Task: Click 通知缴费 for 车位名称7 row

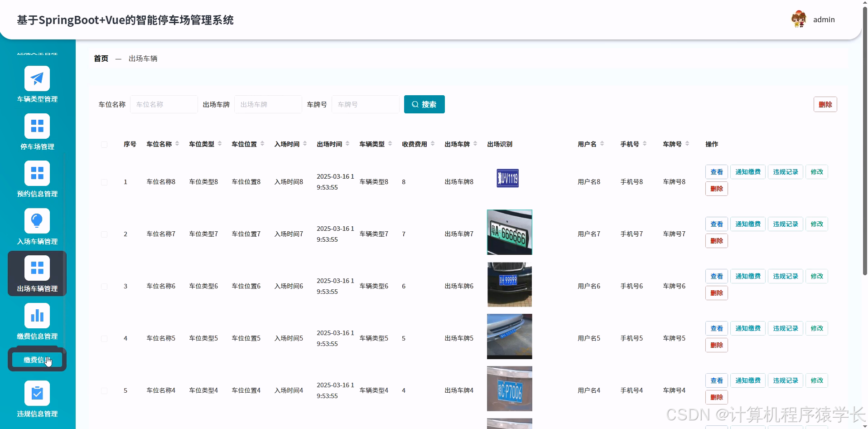Action: pos(748,224)
